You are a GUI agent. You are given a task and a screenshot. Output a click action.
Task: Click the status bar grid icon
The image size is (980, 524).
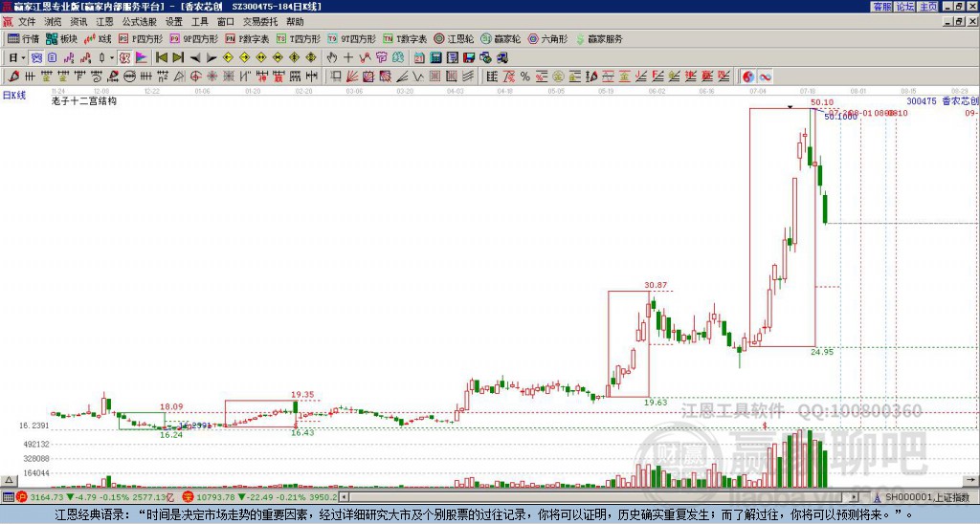pos(8,497)
